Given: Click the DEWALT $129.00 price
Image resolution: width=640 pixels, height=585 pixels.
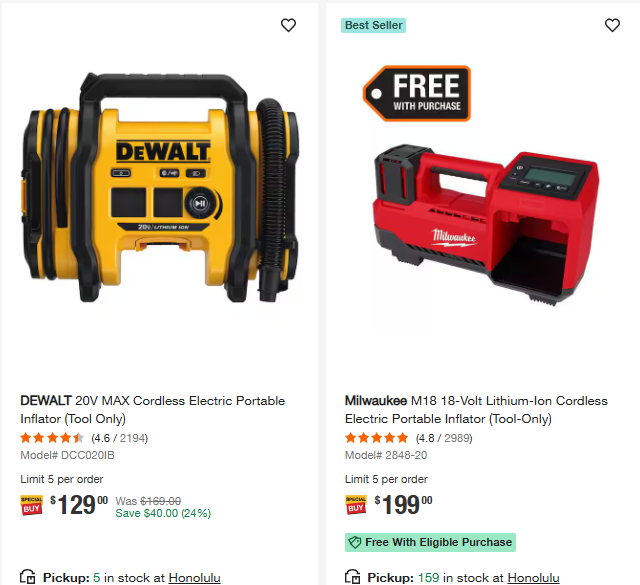Looking at the screenshot, I should click(79, 505).
